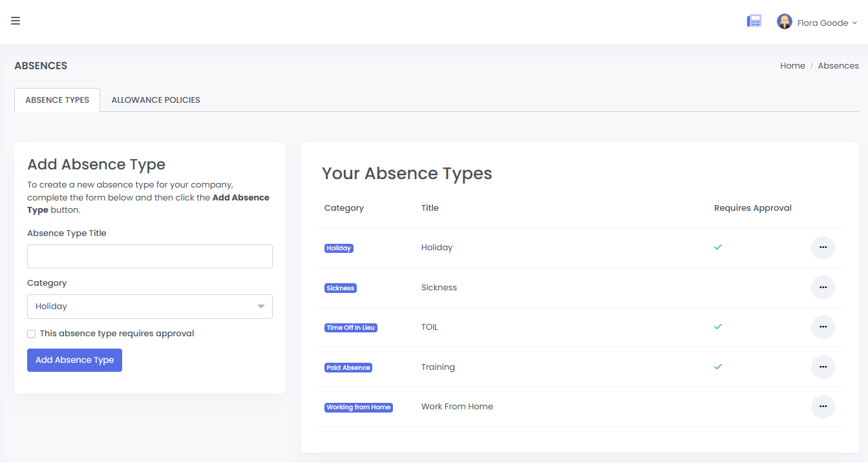Select the Absence Types tab

pyautogui.click(x=57, y=100)
